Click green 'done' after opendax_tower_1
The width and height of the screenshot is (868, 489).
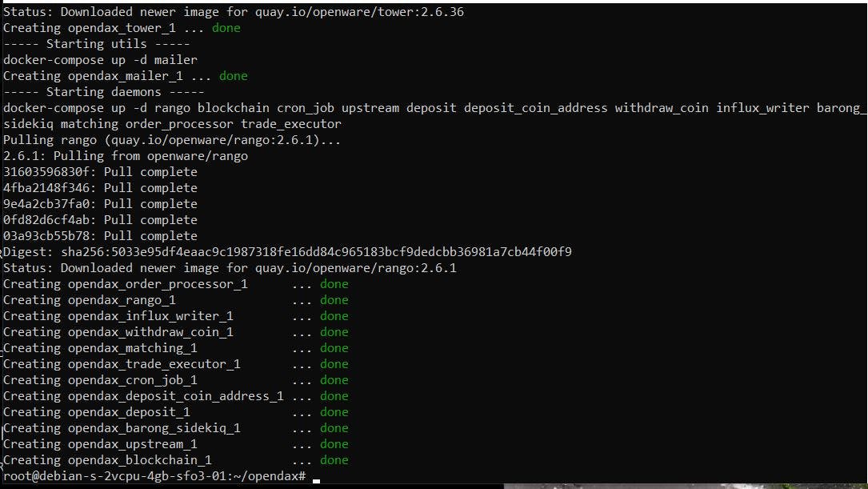coord(226,28)
